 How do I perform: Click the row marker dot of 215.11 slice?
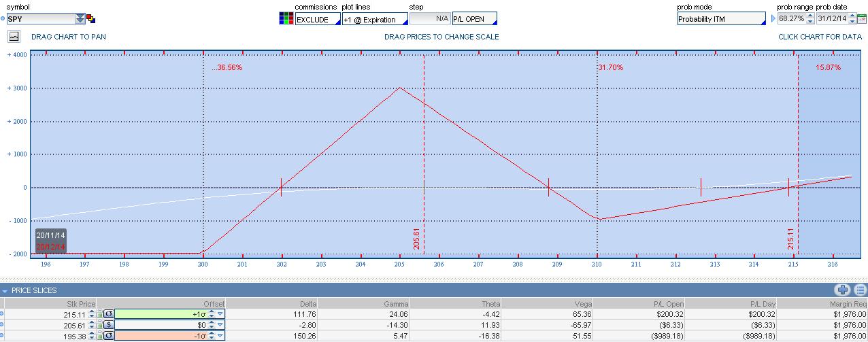pos(1,314)
